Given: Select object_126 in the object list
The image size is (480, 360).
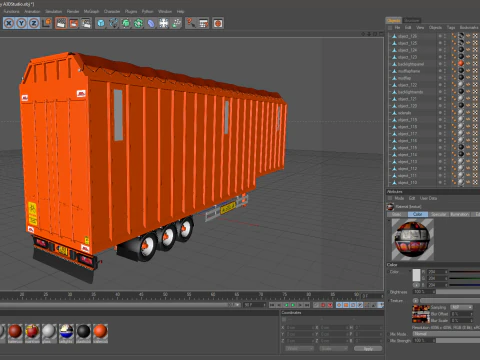Looking at the screenshot, I should pyautogui.click(x=407, y=36).
